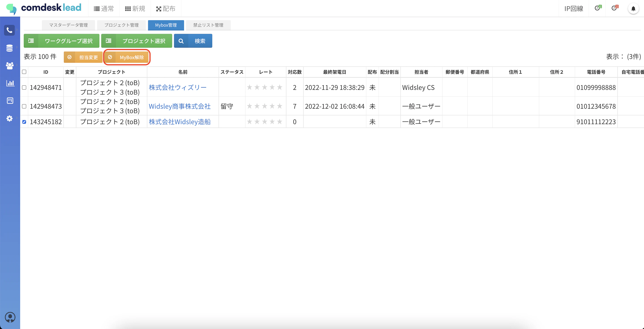Screen dimensions: 644x329
Task: Set the star rating for Widsley商事株式会社
Action: pyautogui.click(x=264, y=106)
